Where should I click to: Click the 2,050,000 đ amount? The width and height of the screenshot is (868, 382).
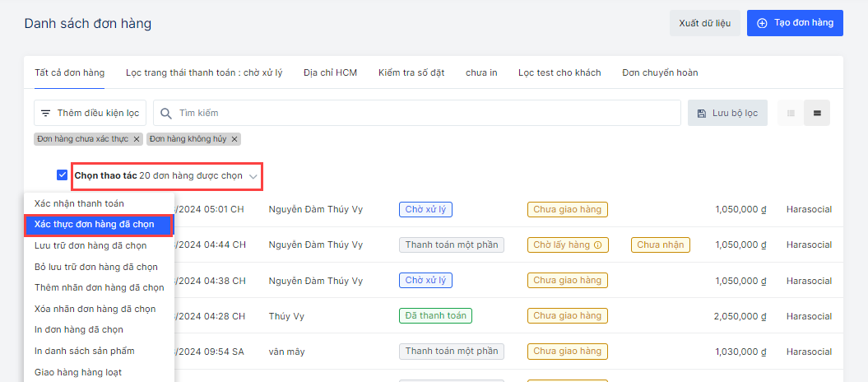(740, 316)
